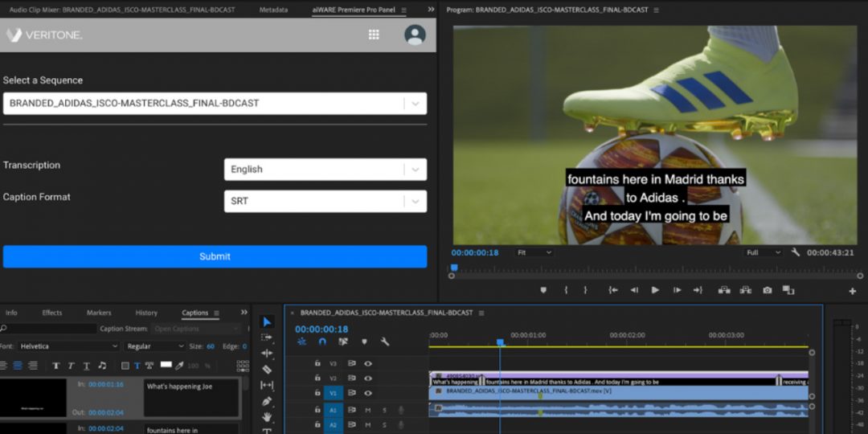Click the blue Submit button
Image resolution: width=868 pixels, height=434 pixels.
215,257
